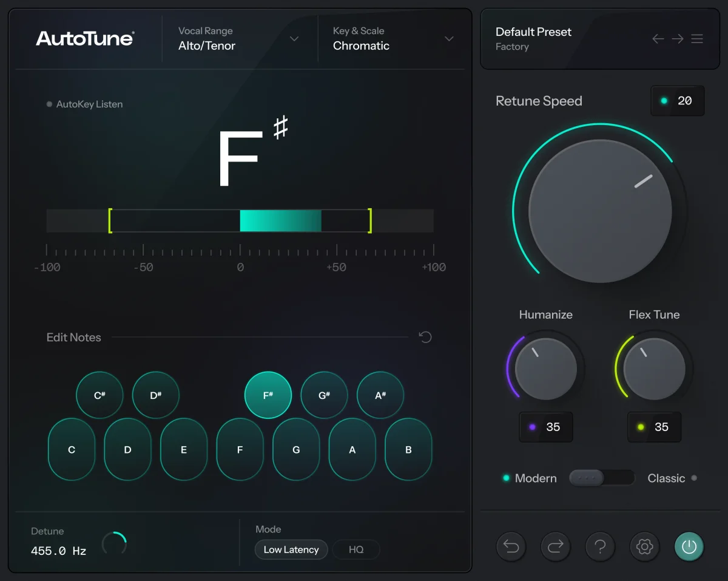Open the Vocal Range dropdown

point(239,39)
